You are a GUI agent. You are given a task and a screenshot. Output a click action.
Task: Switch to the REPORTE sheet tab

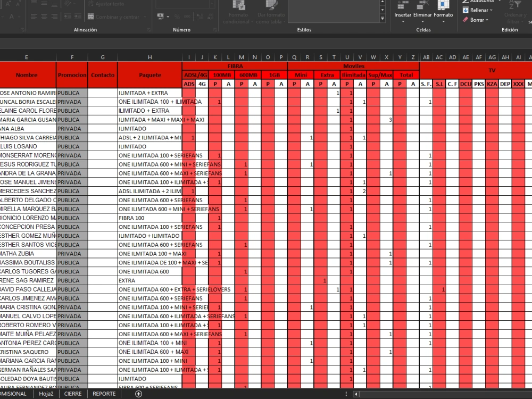click(104, 394)
